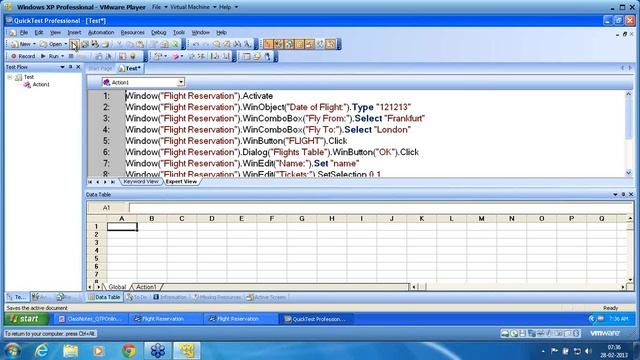Switch to Keyword View tab
Image resolution: width=640 pixels, height=360 pixels.
(140, 182)
